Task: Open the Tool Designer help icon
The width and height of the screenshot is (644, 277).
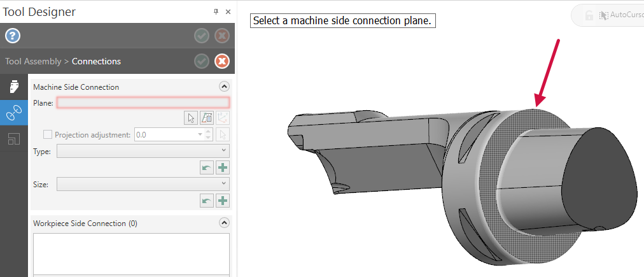Action: [13, 36]
